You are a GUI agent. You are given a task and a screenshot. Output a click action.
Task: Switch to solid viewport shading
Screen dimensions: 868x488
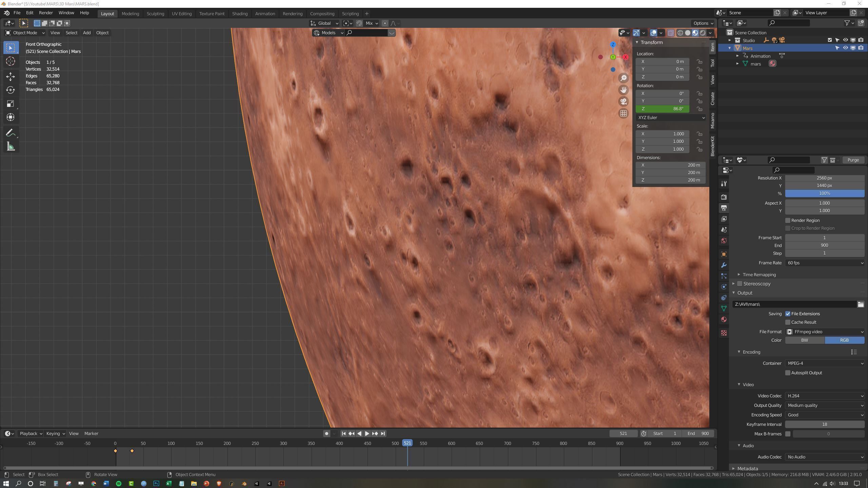[x=688, y=33]
